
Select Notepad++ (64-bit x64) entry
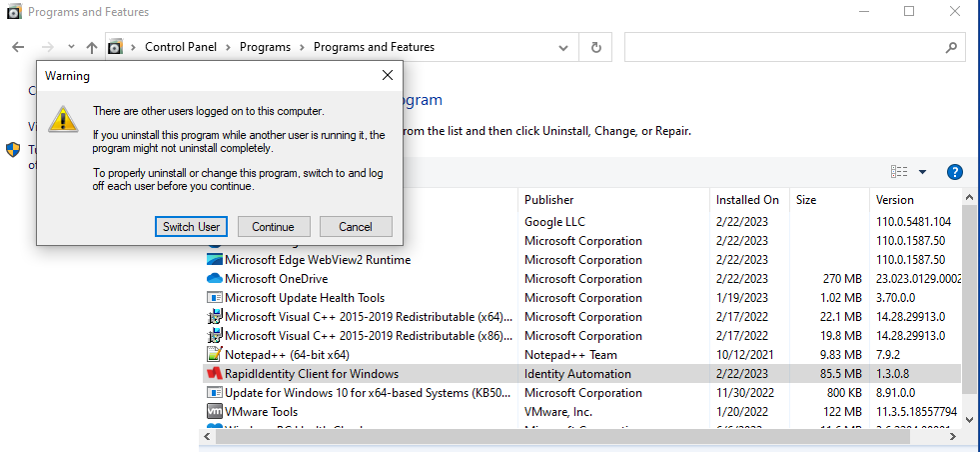(x=287, y=355)
